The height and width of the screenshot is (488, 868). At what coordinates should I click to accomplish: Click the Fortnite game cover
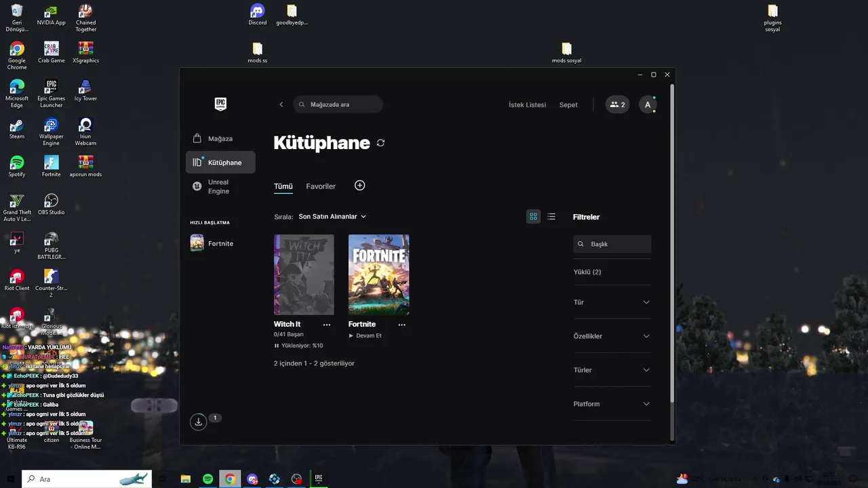(x=378, y=274)
